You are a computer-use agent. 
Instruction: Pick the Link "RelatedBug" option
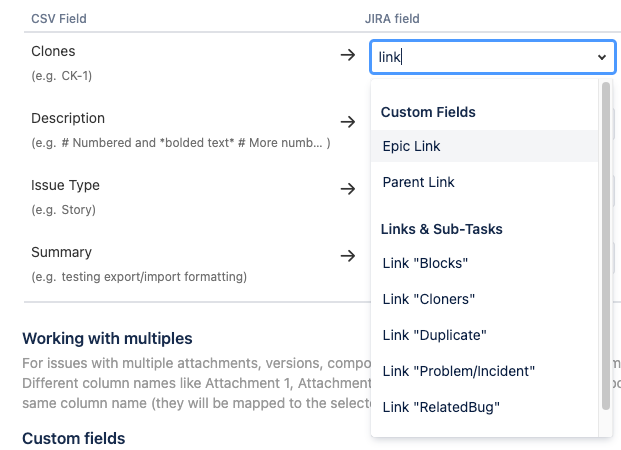[440, 407]
